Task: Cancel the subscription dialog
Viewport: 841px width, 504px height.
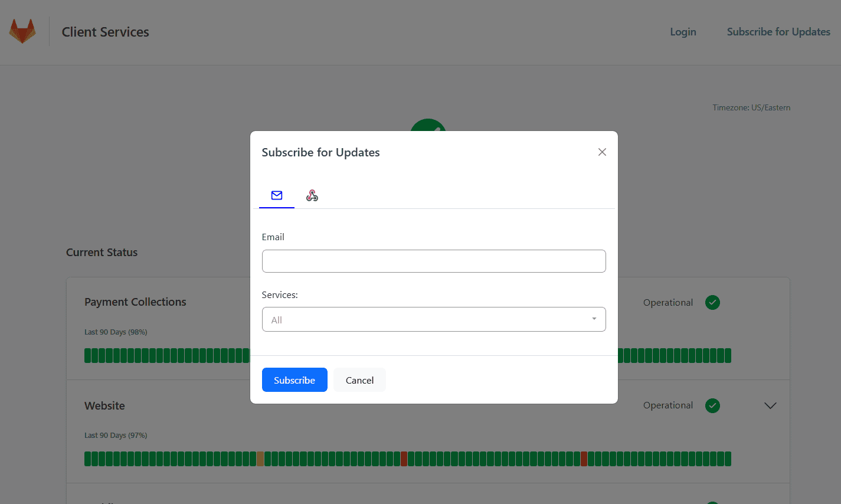Action: 359,380
